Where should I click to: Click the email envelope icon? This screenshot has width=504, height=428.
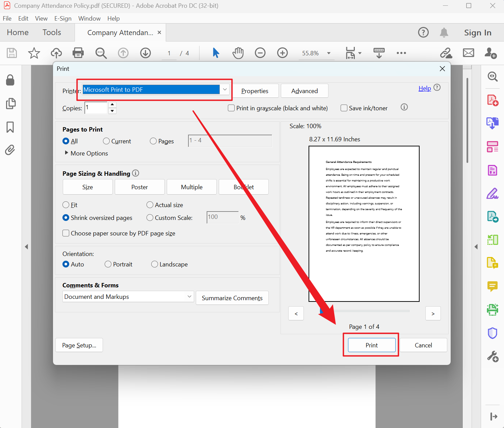[x=468, y=53]
